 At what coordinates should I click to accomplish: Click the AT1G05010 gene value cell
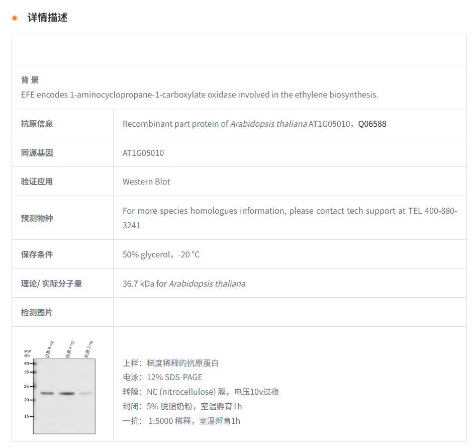[x=143, y=153]
